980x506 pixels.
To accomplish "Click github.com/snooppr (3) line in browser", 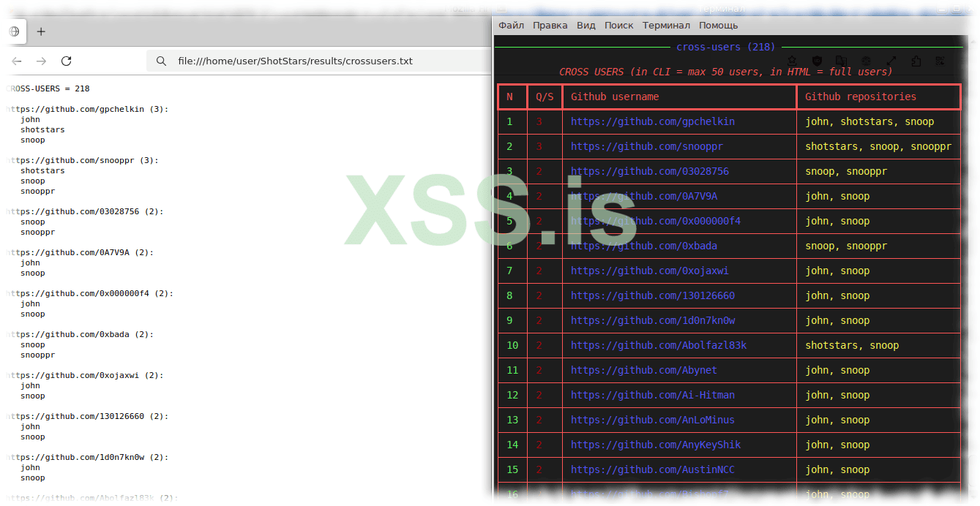I will pyautogui.click(x=82, y=160).
